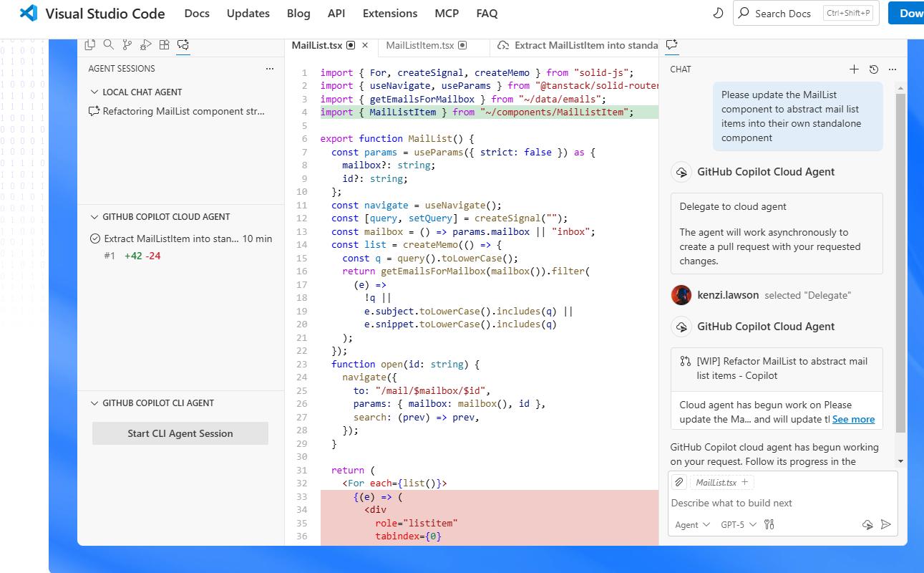The image size is (924, 573).
Task: Show chat history clock icon
Action: (x=873, y=69)
